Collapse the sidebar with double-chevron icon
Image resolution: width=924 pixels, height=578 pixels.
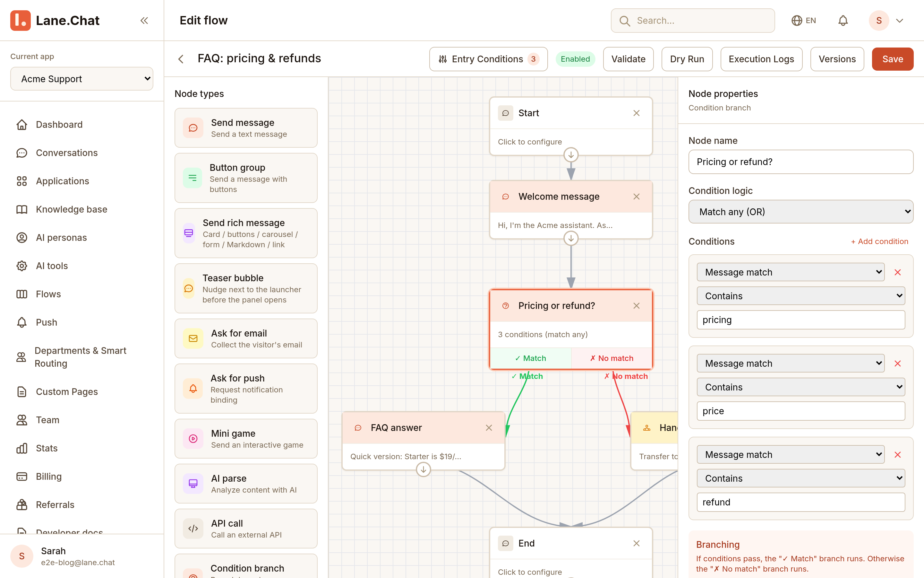(144, 21)
